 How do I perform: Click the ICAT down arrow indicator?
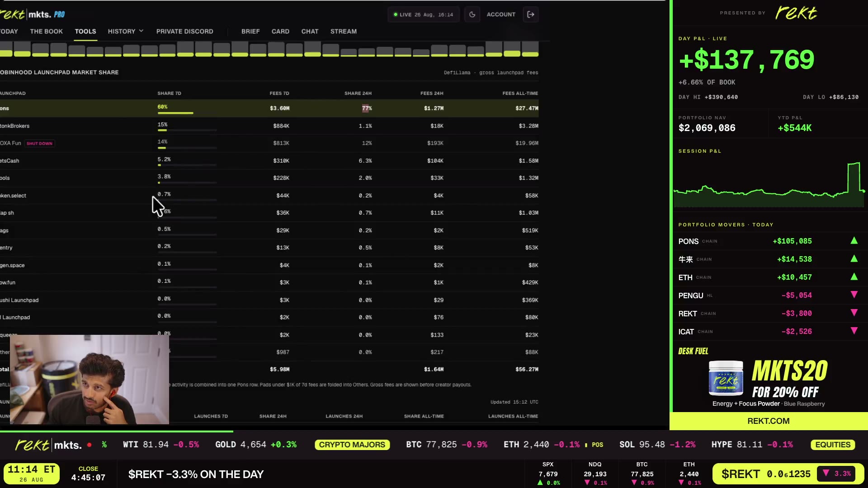click(x=854, y=331)
